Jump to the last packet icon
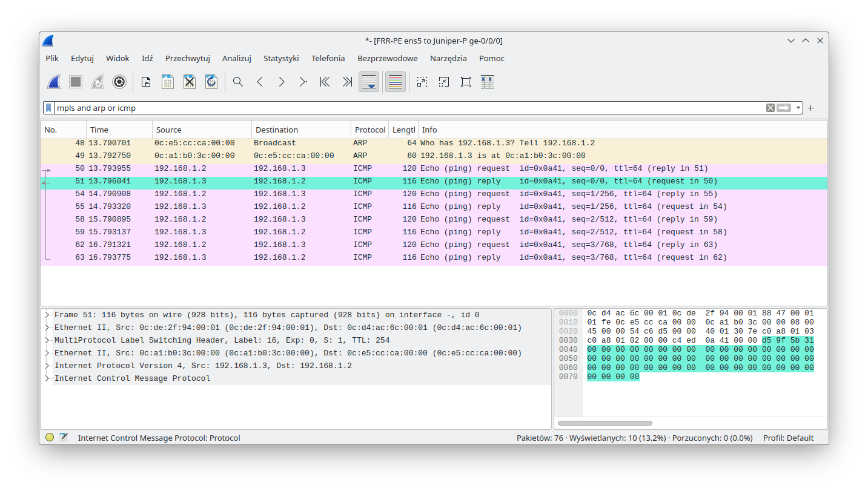868x491 pixels. pyautogui.click(x=347, y=82)
